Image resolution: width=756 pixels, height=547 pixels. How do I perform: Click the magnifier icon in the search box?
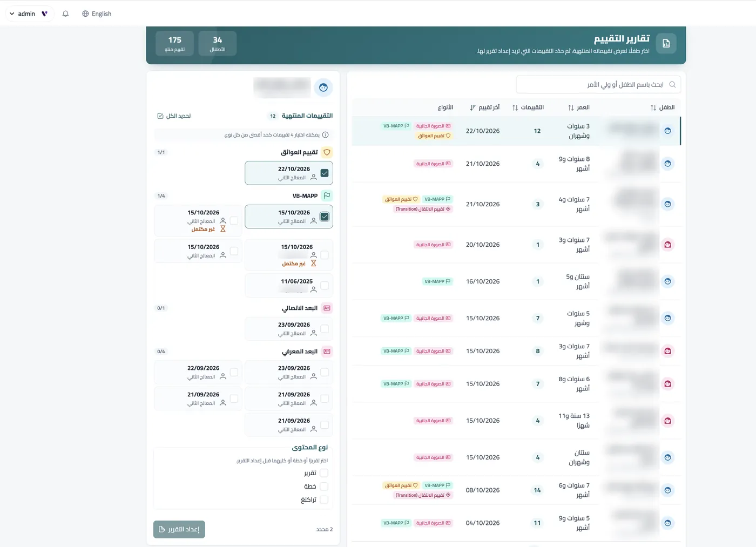coord(672,84)
